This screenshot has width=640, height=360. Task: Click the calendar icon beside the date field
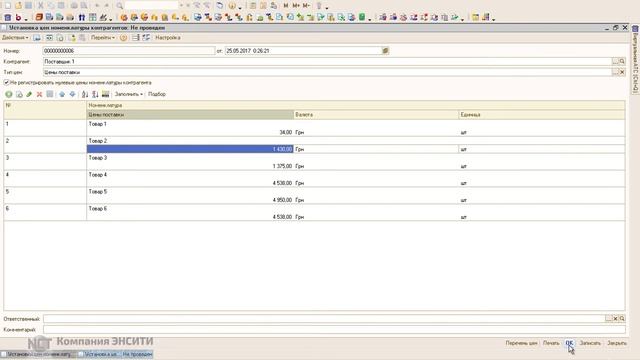click(x=385, y=51)
